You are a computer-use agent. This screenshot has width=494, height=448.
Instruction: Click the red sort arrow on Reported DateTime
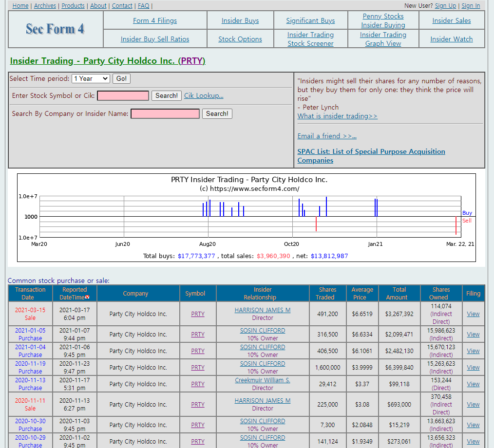tap(87, 297)
